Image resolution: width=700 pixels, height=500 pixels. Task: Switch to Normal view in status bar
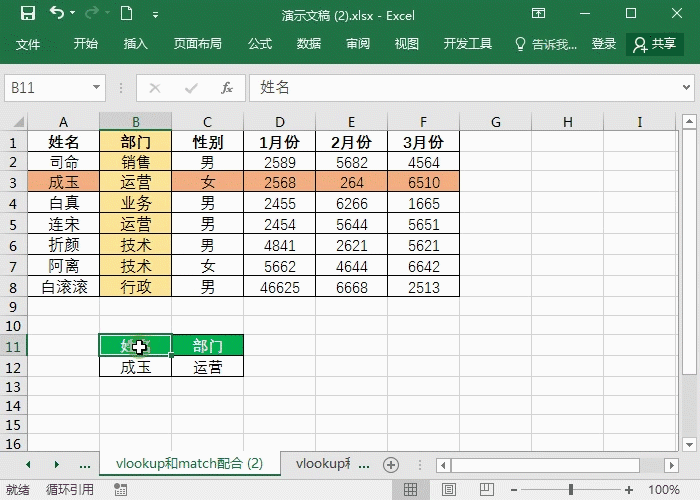coord(410,490)
